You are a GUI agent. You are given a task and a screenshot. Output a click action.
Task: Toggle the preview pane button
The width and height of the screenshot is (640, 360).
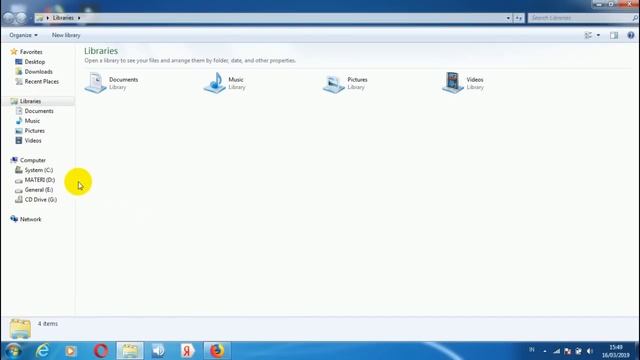(x=614, y=36)
